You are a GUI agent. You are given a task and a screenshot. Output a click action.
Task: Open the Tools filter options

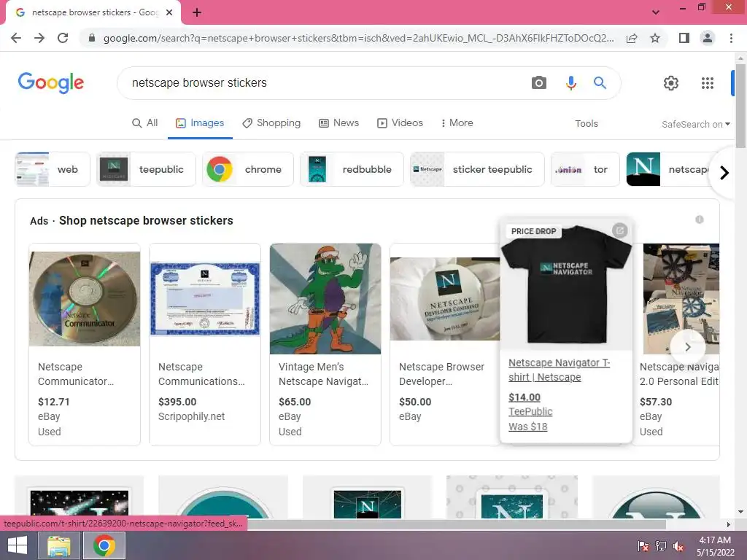[x=586, y=124]
